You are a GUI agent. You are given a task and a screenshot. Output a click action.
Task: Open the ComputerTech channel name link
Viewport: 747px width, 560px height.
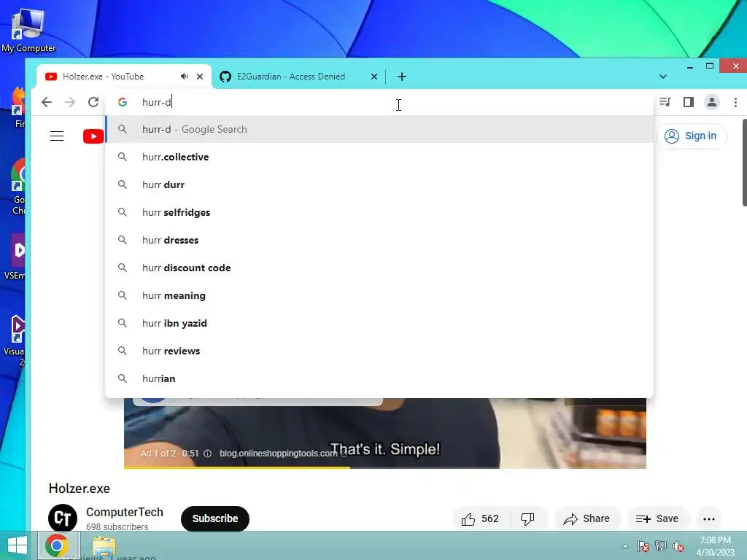click(124, 512)
